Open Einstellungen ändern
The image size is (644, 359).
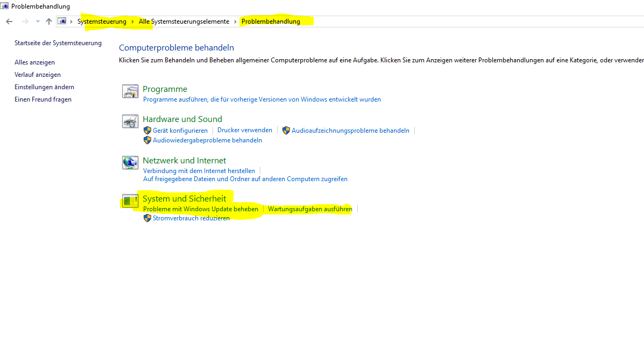(44, 87)
